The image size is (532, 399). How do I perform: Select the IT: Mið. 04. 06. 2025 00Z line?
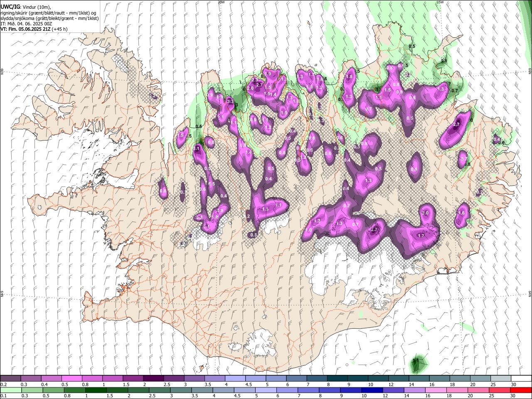pyautogui.click(x=26, y=24)
